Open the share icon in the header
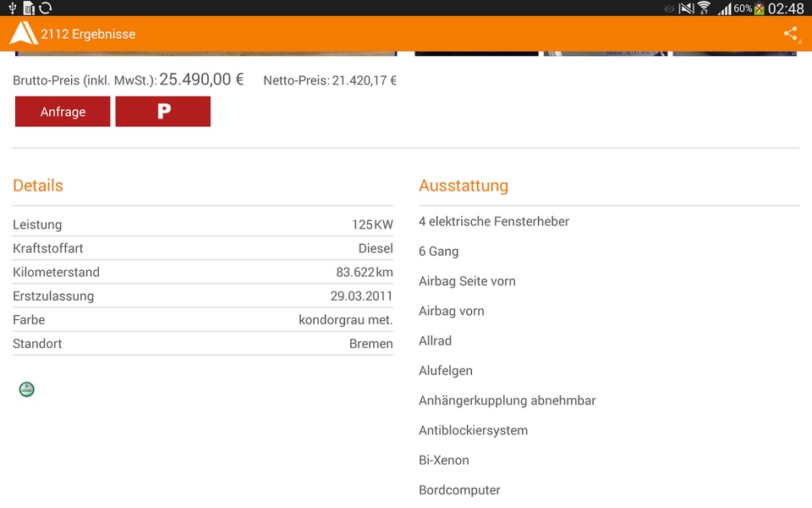 [x=790, y=34]
